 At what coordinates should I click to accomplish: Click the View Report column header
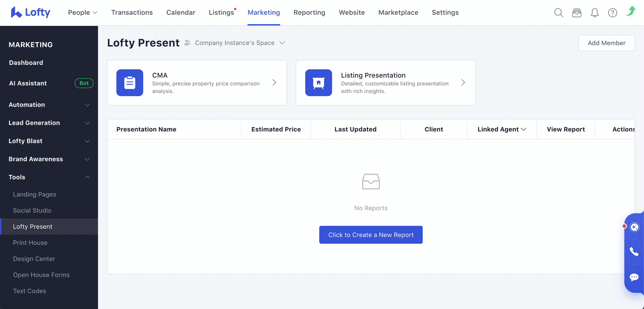pos(566,129)
